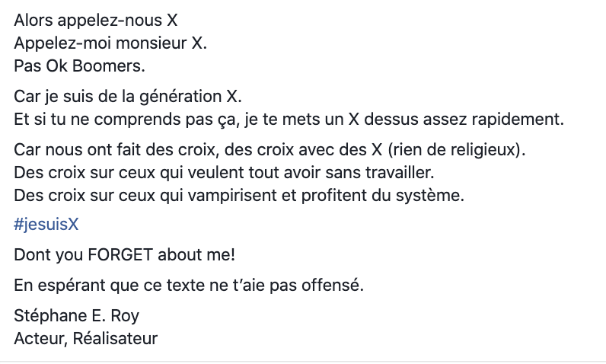606x364 pixels.
Task: Click the text 'Appelez-moi monsieur X.'
Action: [110, 43]
